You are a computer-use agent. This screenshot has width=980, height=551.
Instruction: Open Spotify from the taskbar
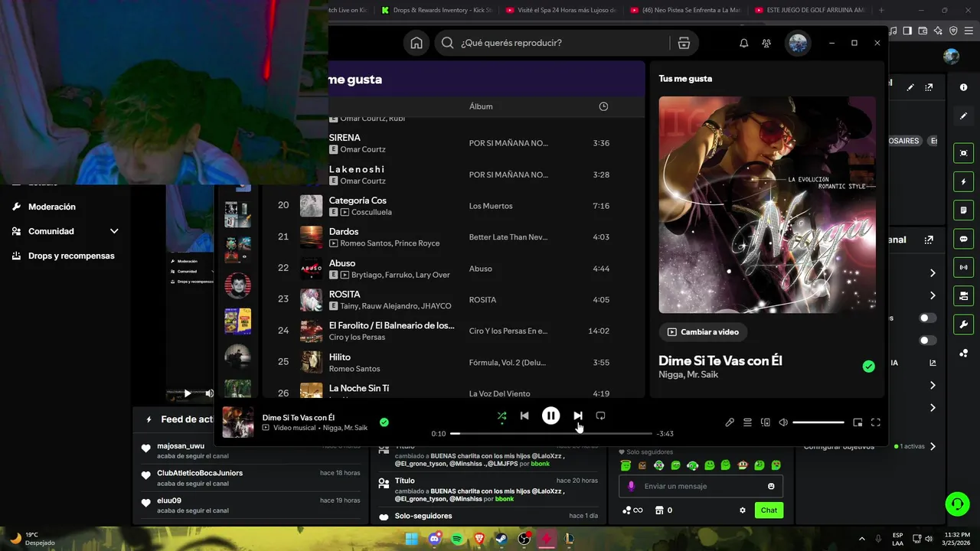[457, 539]
